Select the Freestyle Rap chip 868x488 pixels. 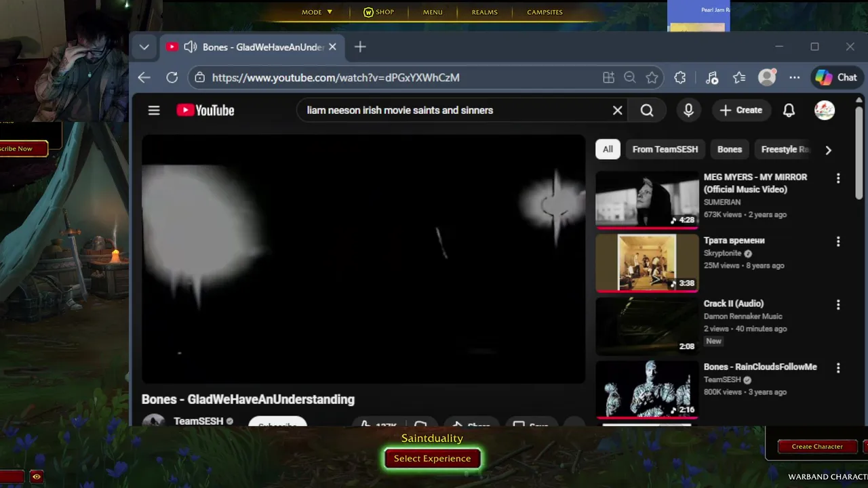tap(785, 149)
